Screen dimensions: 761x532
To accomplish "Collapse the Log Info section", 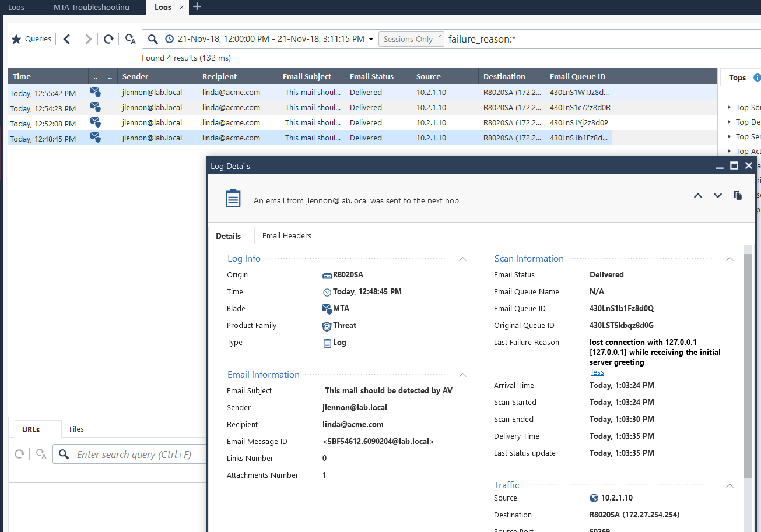I will point(463,259).
